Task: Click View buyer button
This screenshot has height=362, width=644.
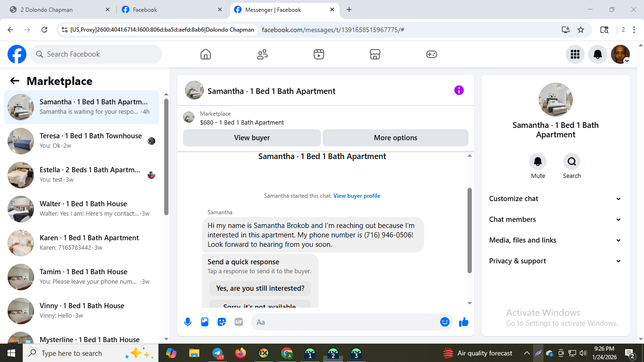Action: [x=252, y=138]
